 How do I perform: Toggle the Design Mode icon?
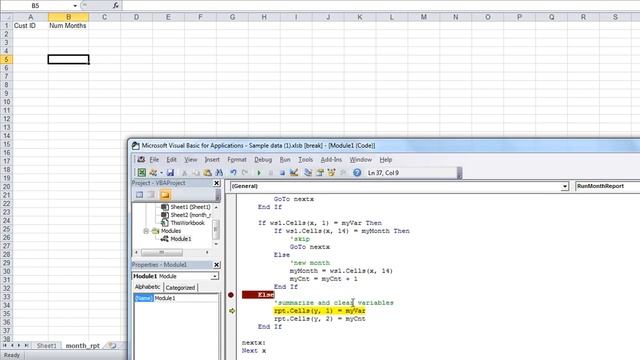[x=294, y=173]
